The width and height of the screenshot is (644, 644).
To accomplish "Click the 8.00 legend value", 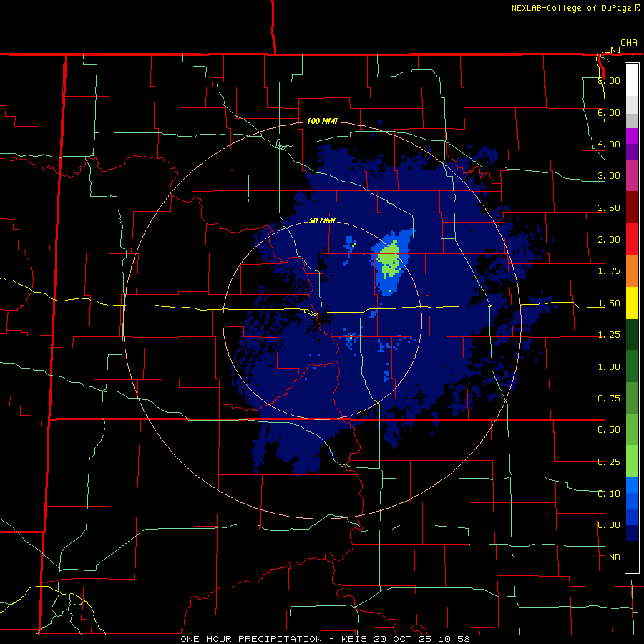I will [609, 80].
